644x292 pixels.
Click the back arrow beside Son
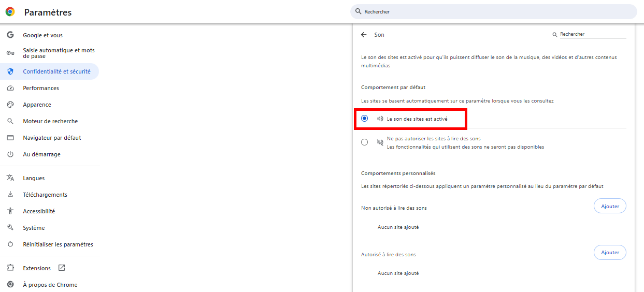click(364, 35)
